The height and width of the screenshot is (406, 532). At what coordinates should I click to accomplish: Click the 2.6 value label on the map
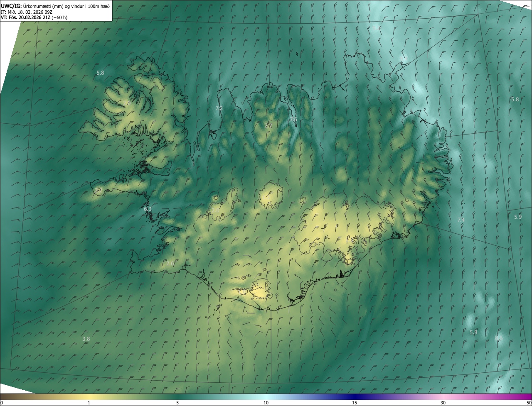click(170, 263)
